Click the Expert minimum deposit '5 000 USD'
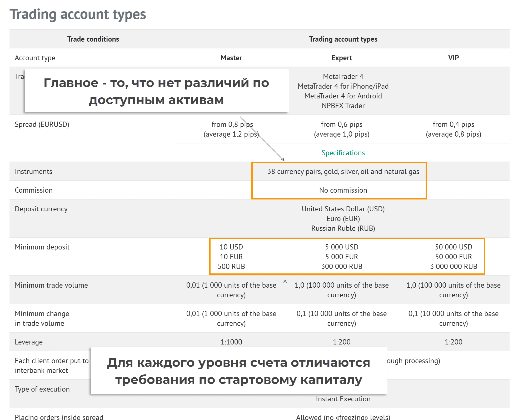This screenshot has height=420, width=518. [341, 247]
